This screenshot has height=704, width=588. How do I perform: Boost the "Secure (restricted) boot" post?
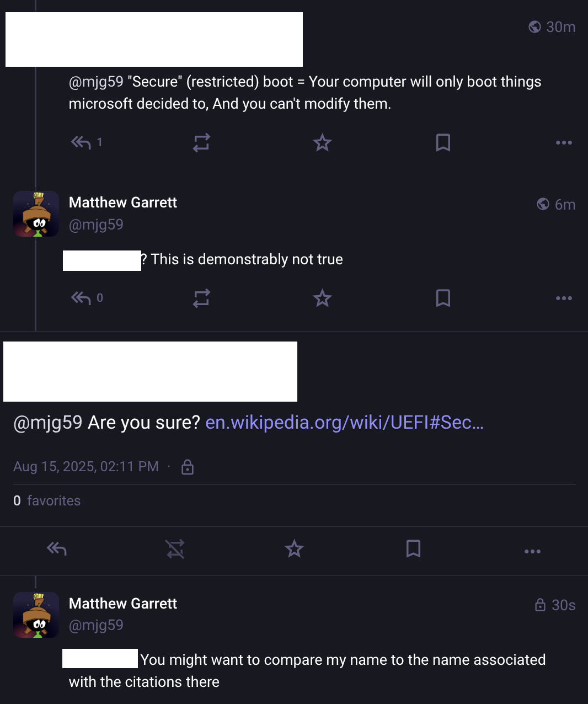pyautogui.click(x=201, y=143)
